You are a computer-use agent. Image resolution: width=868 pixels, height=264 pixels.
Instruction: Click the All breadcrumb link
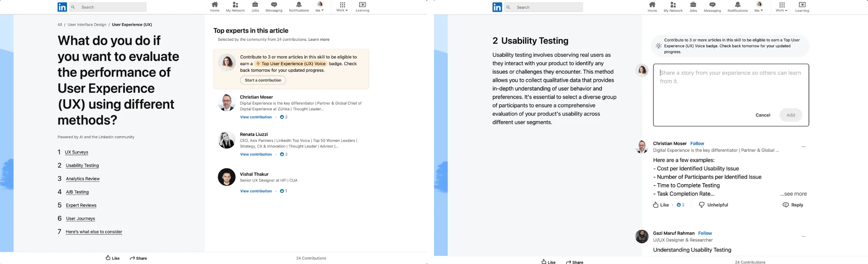tap(60, 25)
